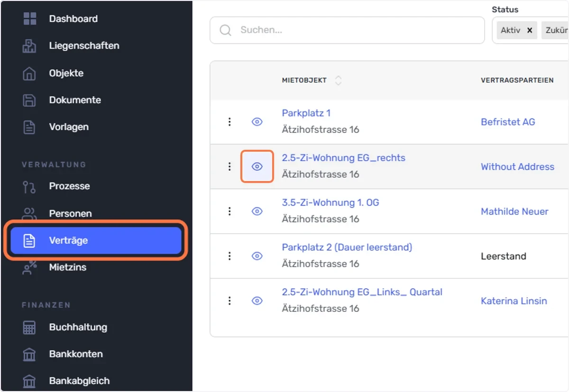Image resolution: width=569 pixels, height=392 pixels.
Task: Click the Dokumente save-disk icon
Action: pos(30,100)
